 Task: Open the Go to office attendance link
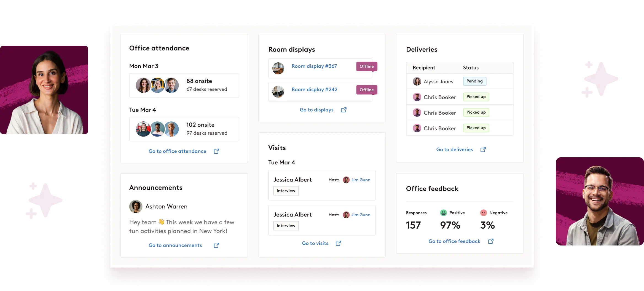pos(177,151)
